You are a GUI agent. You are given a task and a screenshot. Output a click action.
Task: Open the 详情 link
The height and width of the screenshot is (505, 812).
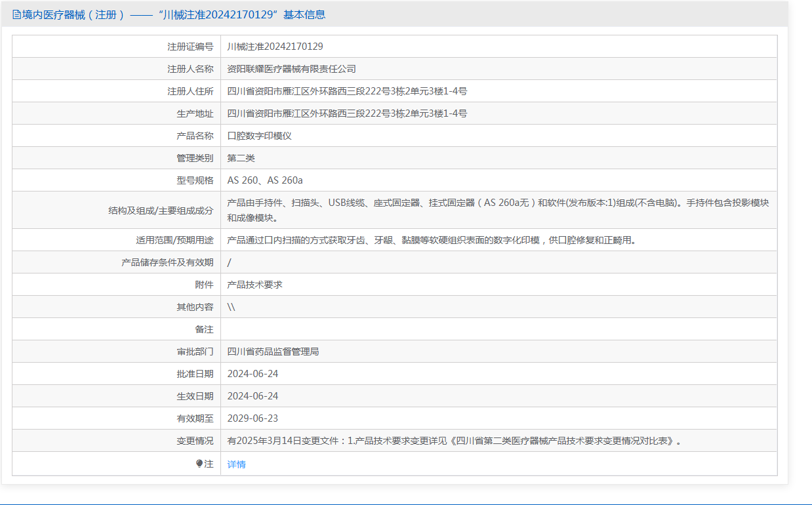tap(237, 464)
